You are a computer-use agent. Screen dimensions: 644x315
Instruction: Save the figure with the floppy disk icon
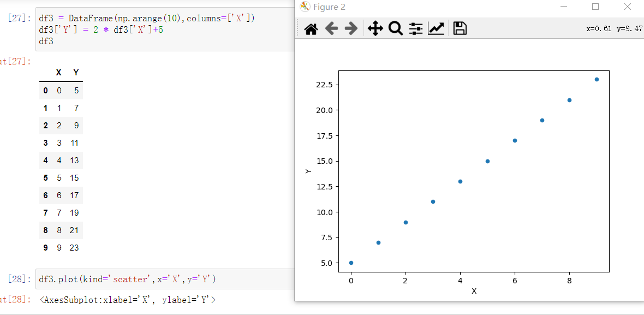click(460, 29)
